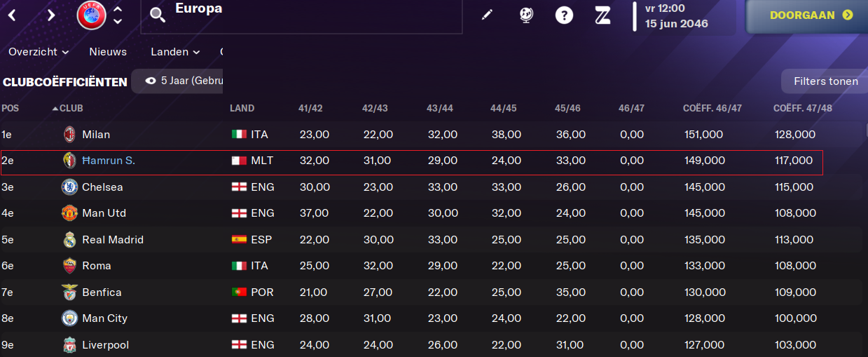Sort by the 45/46 season column

[x=567, y=108]
